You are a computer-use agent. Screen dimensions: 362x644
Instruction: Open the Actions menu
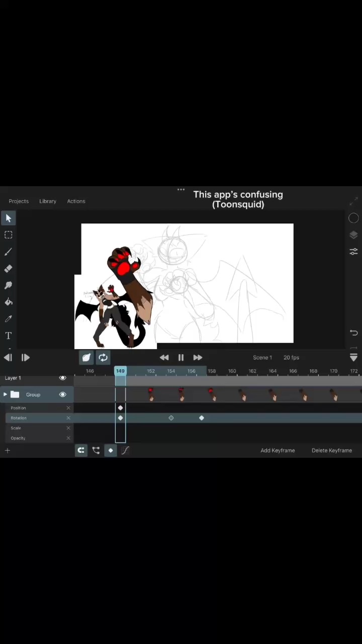(x=76, y=201)
